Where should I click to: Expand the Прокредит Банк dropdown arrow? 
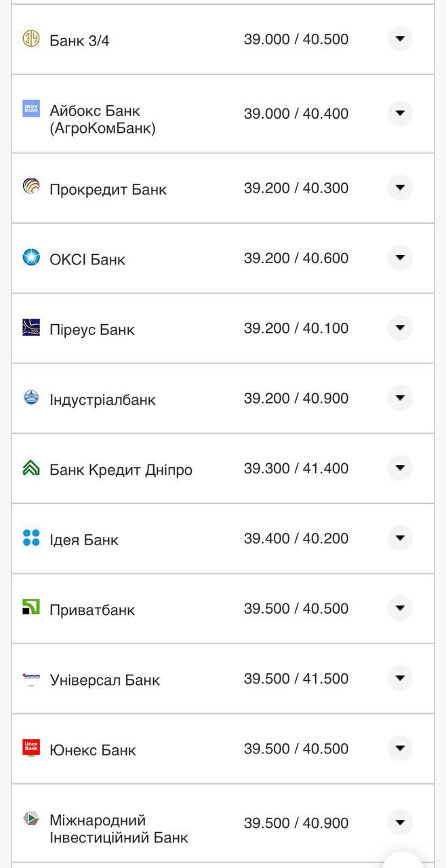400,187
